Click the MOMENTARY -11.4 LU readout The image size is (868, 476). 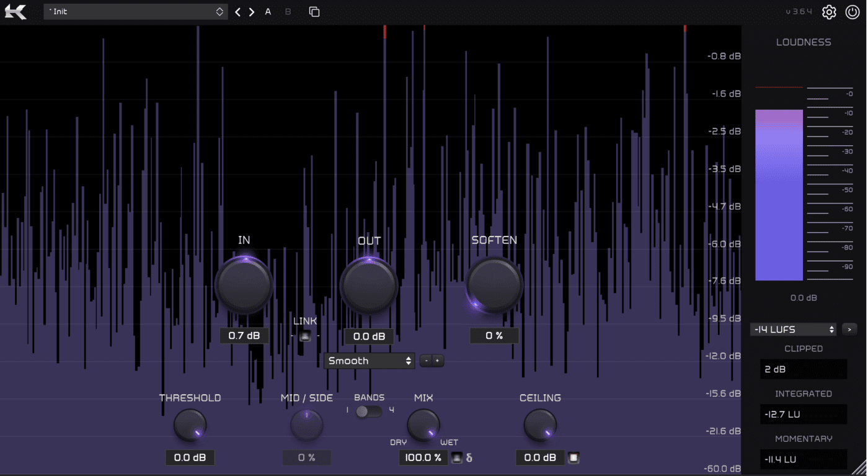pos(804,459)
